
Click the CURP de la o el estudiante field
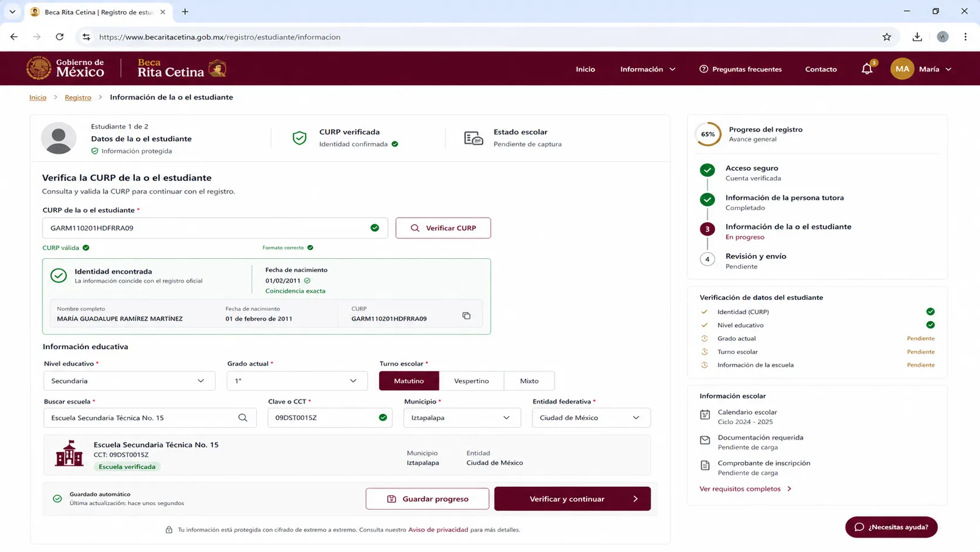215,228
